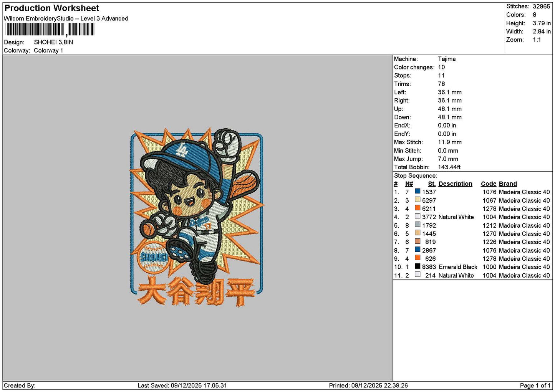This screenshot has height=392, width=555.
Task: Click the barcode under the worksheet title
Action: [50, 30]
